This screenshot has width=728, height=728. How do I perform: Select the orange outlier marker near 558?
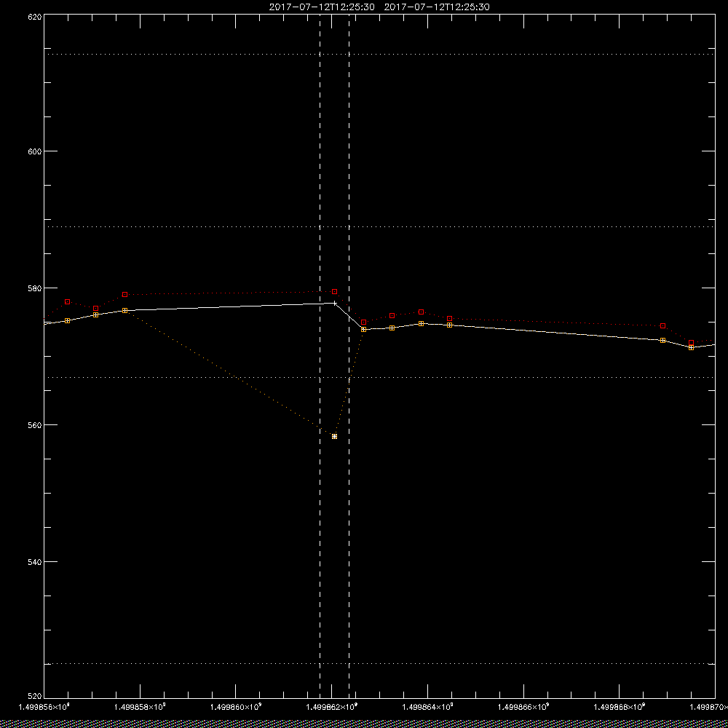click(x=334, y=436)
